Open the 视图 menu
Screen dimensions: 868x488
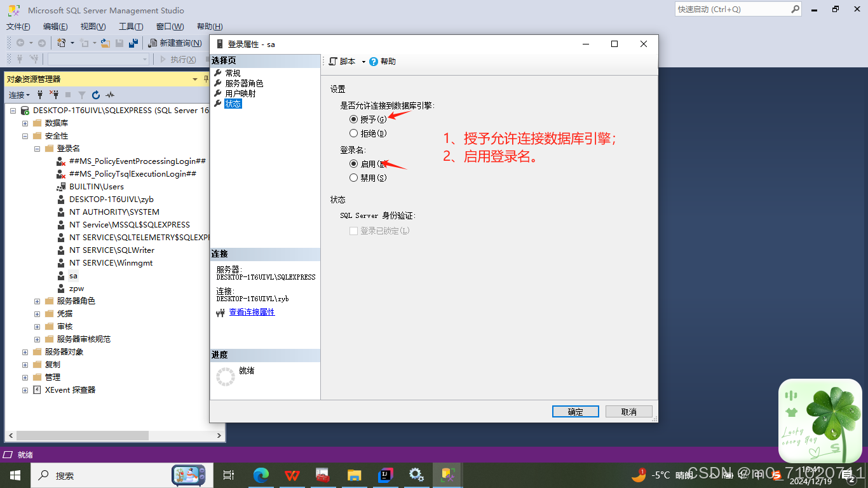[93, 27]
